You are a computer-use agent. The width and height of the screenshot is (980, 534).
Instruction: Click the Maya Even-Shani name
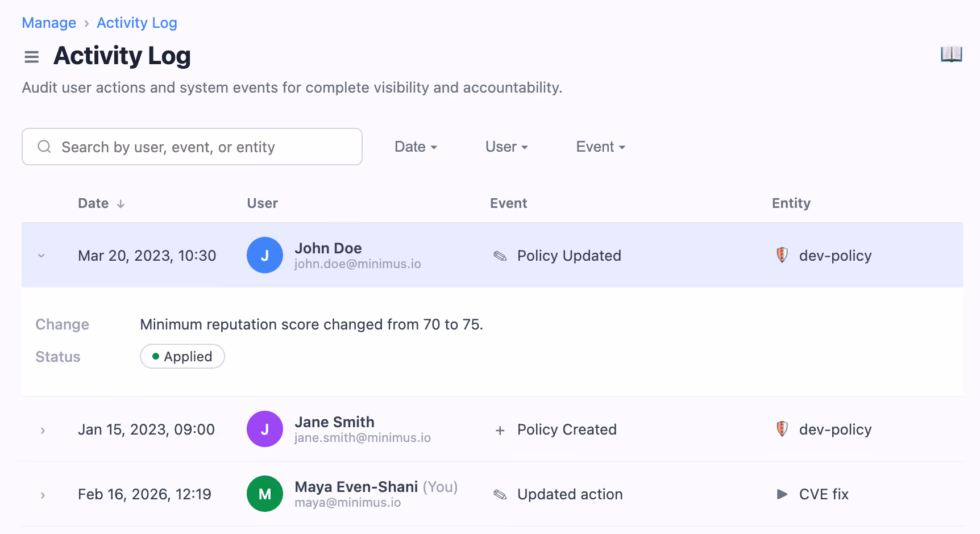(x=356, y=487)
